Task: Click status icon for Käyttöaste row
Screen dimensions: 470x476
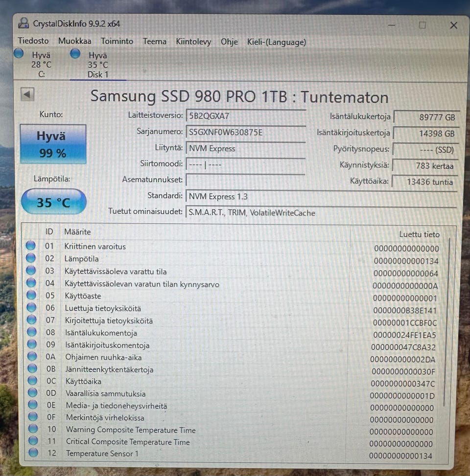Action: tap(31, 295)
